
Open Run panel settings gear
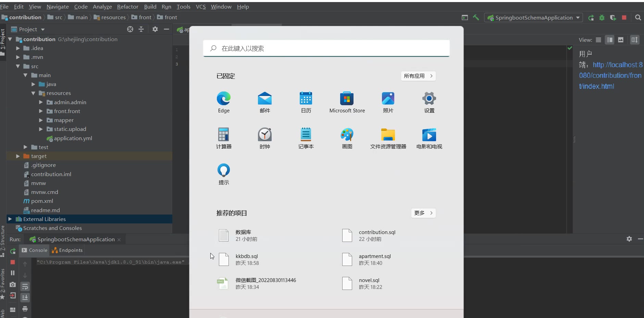[629, 239]
